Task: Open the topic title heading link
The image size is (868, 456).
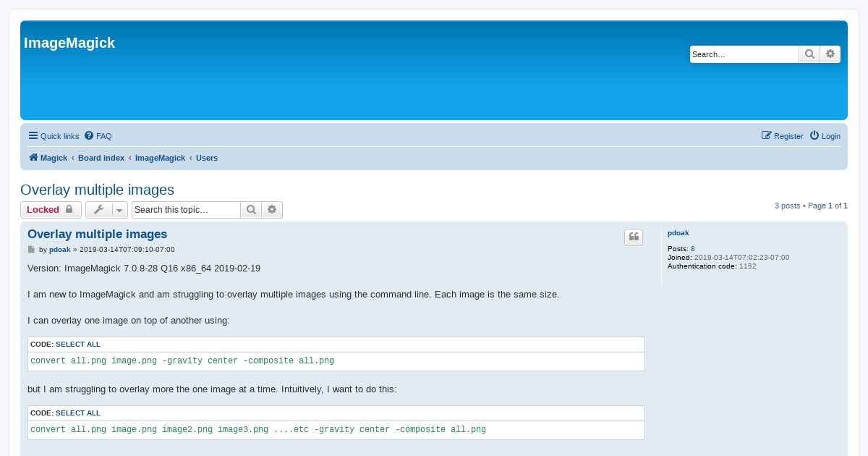Action: 97,190
